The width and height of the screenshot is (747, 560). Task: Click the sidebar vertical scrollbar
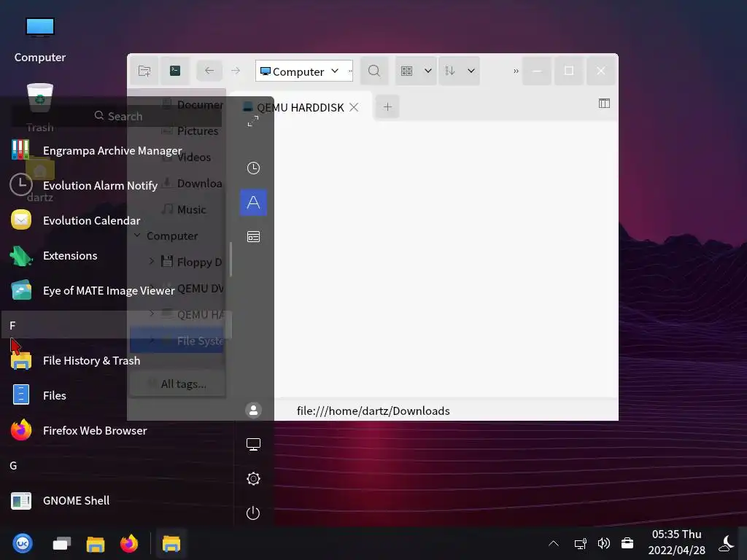coord(231,259)
